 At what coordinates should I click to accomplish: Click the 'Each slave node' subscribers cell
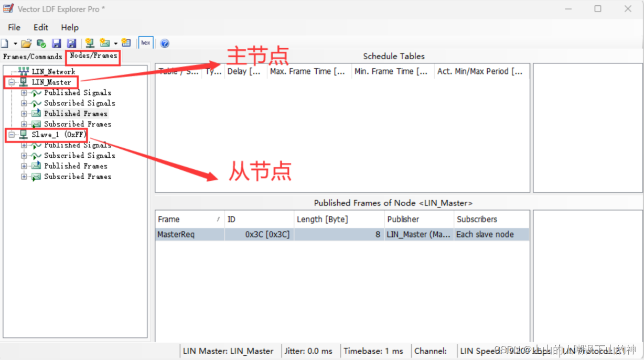click(x=491, y=234)
